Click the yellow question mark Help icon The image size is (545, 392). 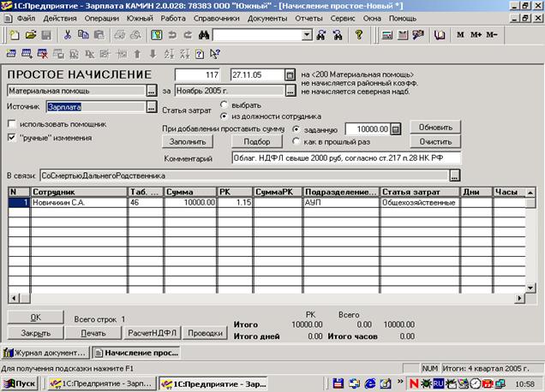(x=359, y=35)
